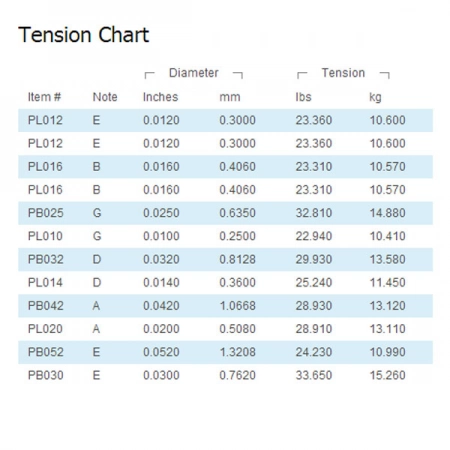Select the kg column header

375,97
